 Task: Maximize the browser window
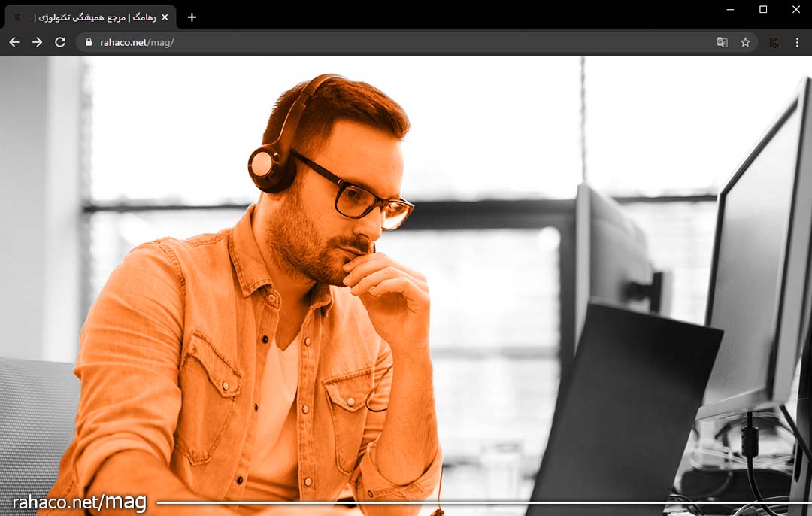763,9
